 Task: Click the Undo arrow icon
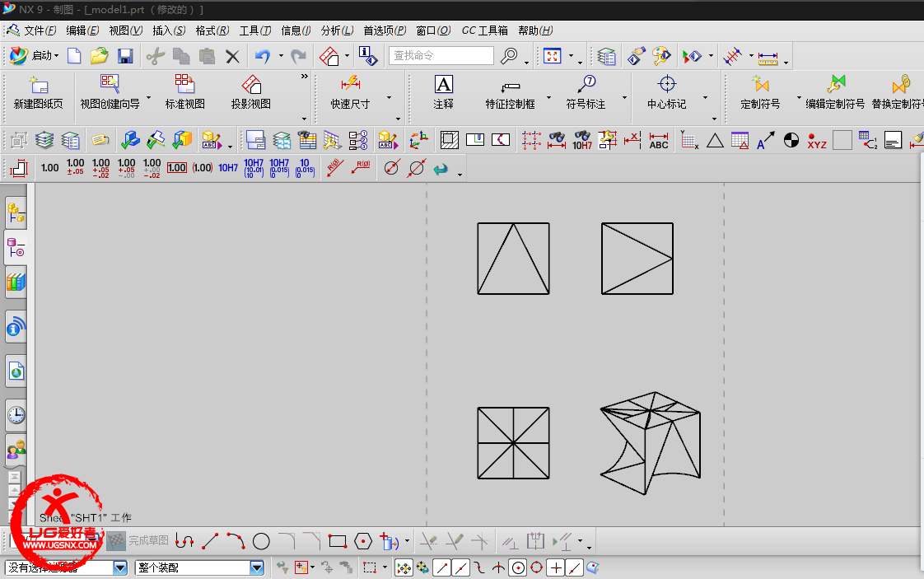tap(262, 56)
